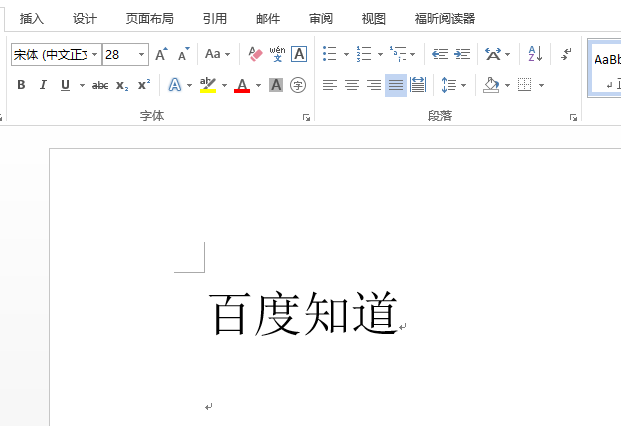
Task: Open the 审阅 tab
Action: click(320, 19)
